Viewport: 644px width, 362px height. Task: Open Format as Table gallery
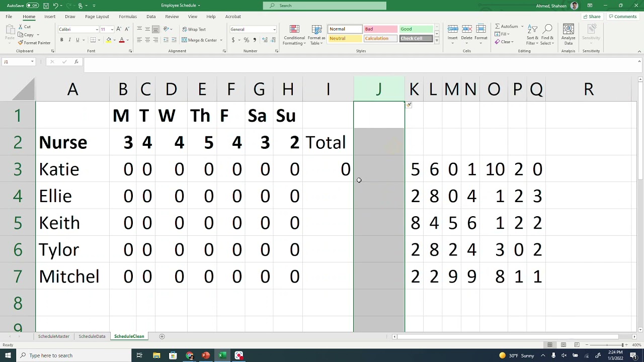pos(316,35)
